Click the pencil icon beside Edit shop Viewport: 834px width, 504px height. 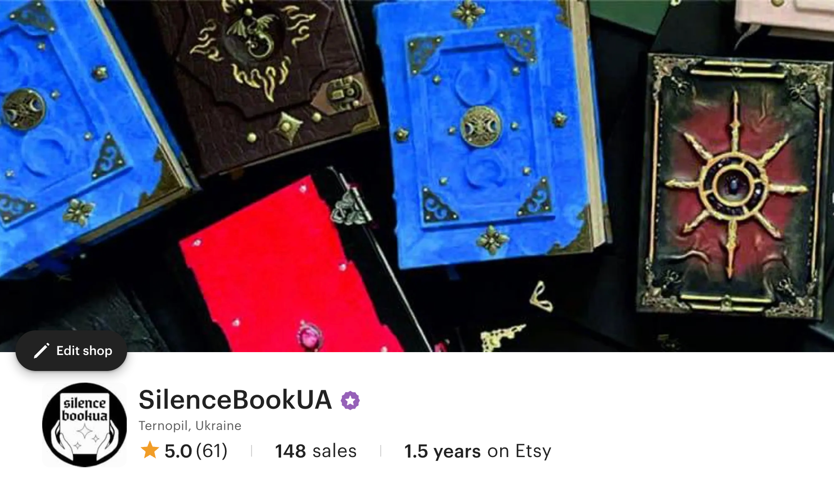42,351
